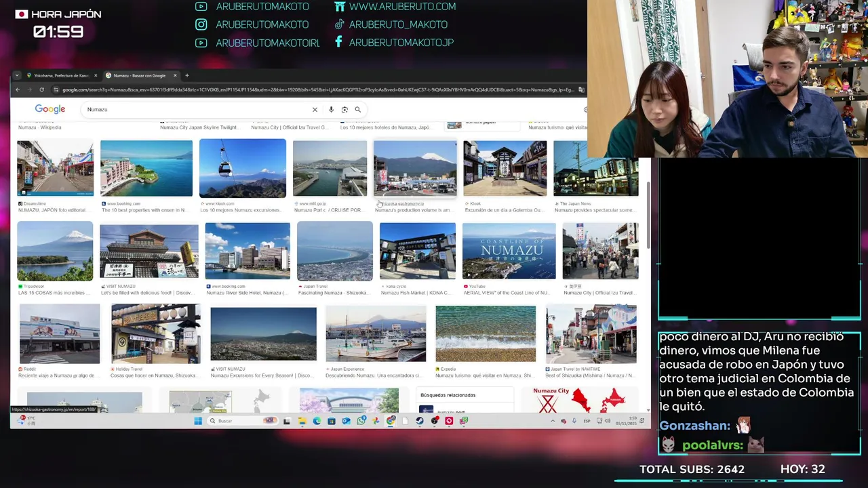This screenshot has height=488, width=868.
Task: Open Numazu Excursions Every Season image
Action: coord(263,334)
